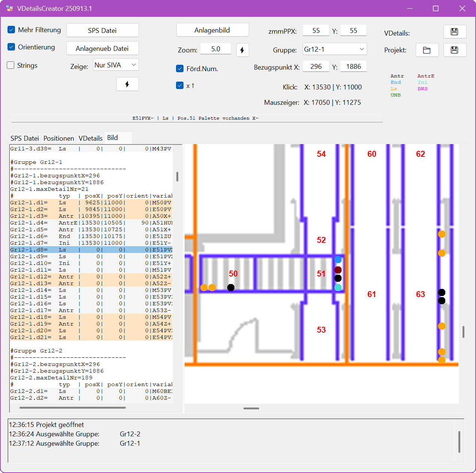Open the VDetails tab
This screenshot has width=476, height=473.
(x=90, y=138)
